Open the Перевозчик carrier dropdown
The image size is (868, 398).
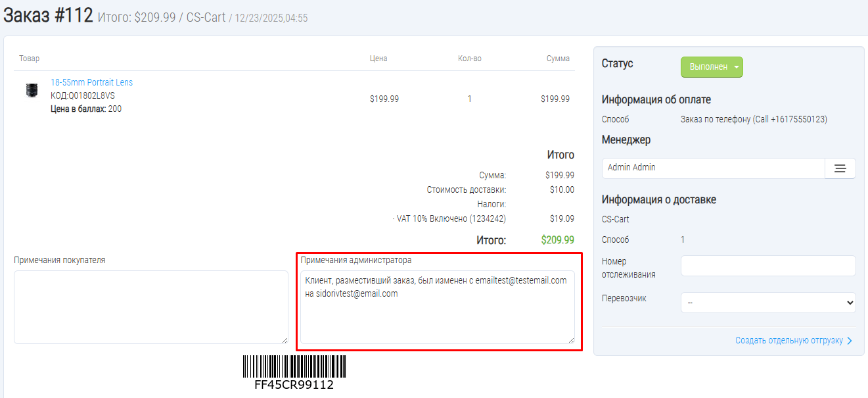coord(767,303)
